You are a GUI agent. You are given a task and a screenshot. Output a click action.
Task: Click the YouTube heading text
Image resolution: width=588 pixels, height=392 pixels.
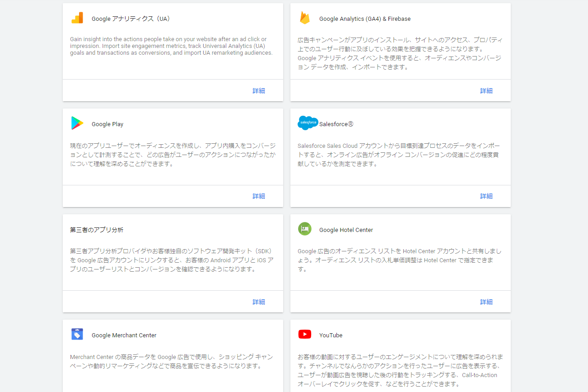331,335
